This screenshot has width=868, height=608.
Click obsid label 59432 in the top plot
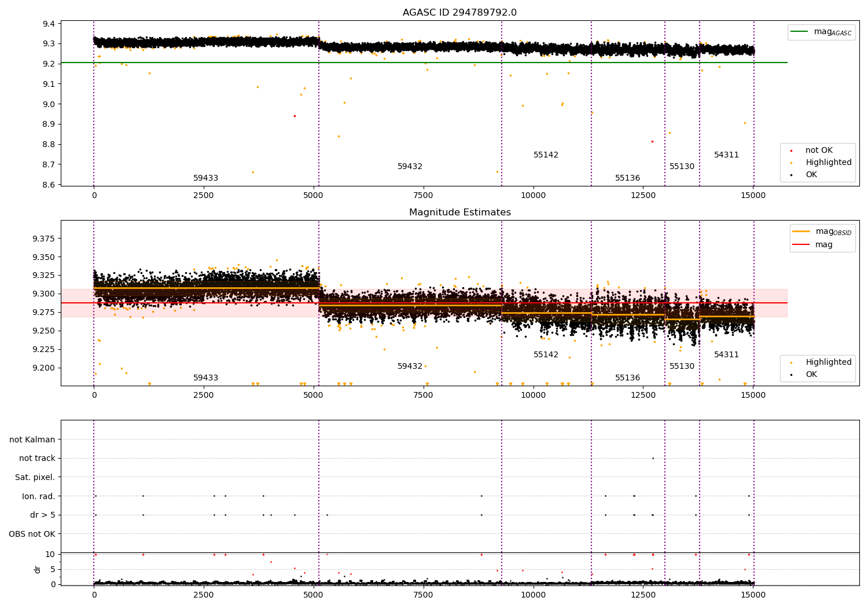coord(410,167)
